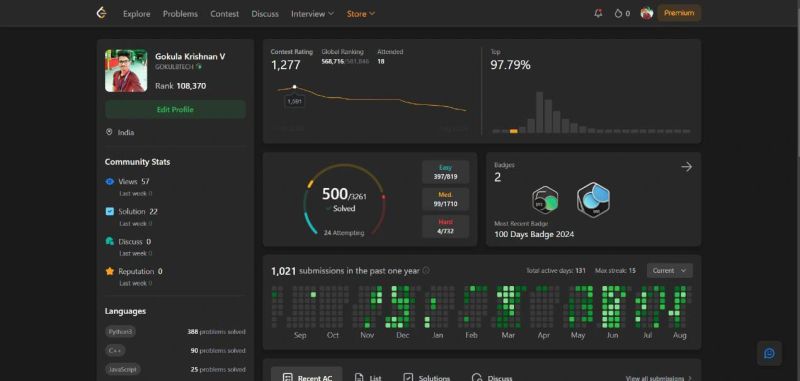800x381 pixels.
Task: View all badges arrow
Action: 686,167
